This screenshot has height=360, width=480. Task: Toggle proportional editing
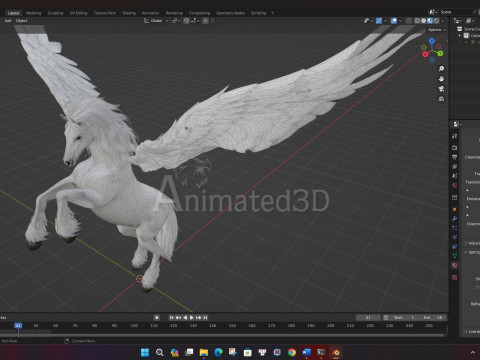coord(206,21)
